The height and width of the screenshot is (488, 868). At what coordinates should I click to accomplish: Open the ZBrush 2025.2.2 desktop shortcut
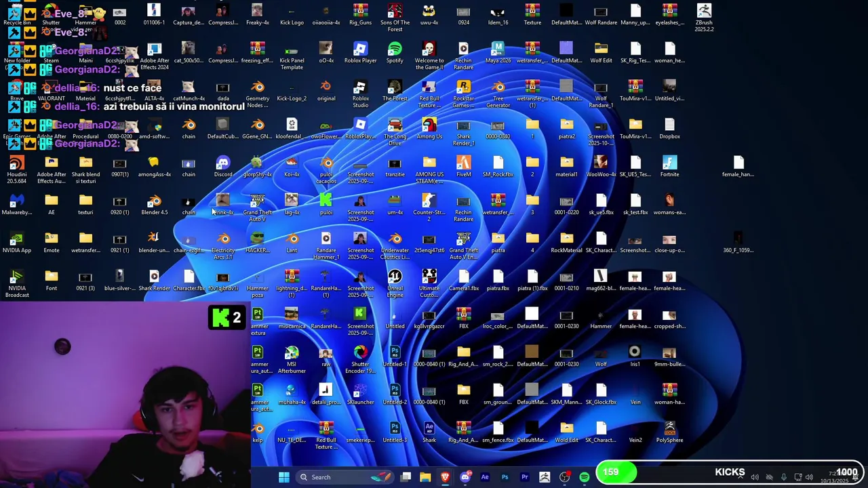click(704, 18)
